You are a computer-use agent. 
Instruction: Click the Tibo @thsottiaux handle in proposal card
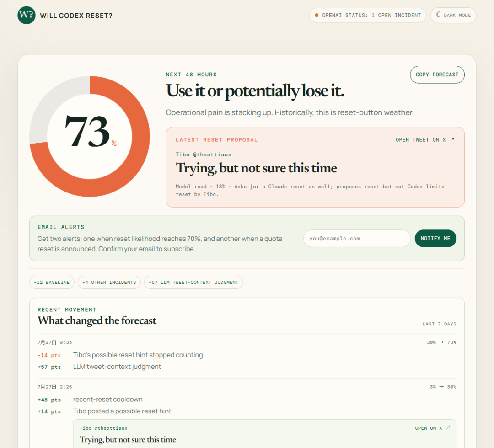(203, 155)
